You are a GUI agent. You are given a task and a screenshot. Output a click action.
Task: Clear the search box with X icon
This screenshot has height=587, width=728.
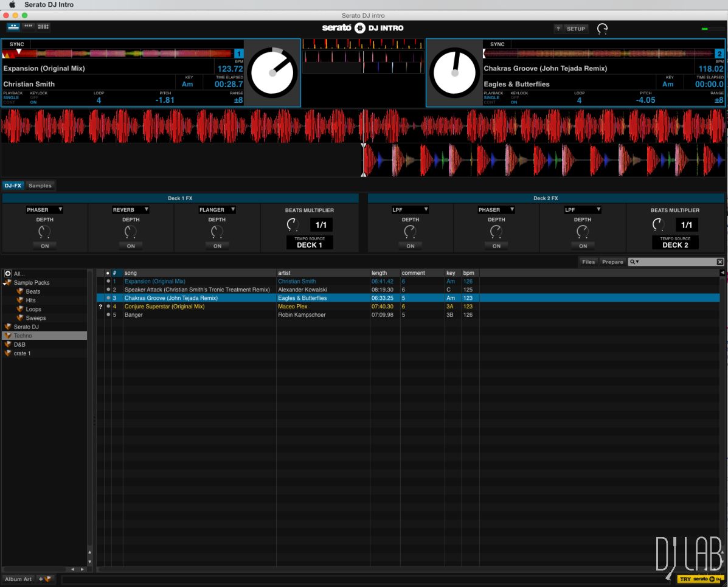(720, 262)
